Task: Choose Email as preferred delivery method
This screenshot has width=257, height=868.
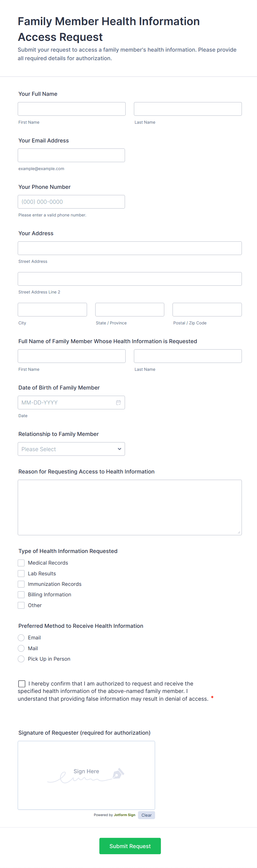Action: (x=21, y=637)
